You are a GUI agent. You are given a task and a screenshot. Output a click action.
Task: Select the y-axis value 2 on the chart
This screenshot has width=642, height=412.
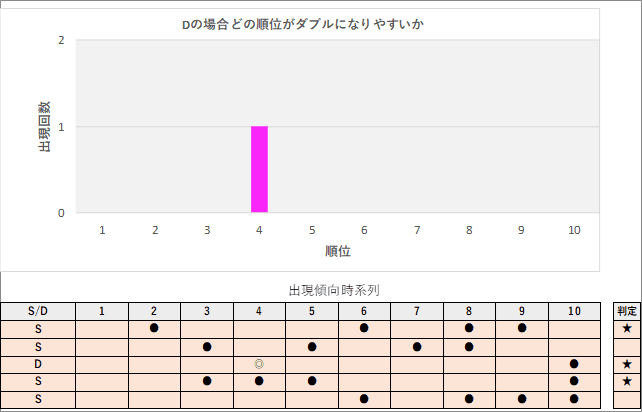[62, 41]
